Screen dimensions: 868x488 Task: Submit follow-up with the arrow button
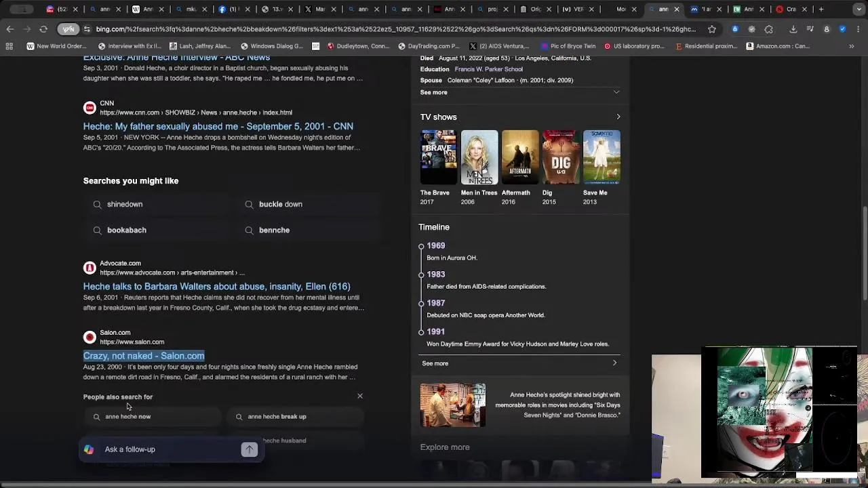pos(249,449)
